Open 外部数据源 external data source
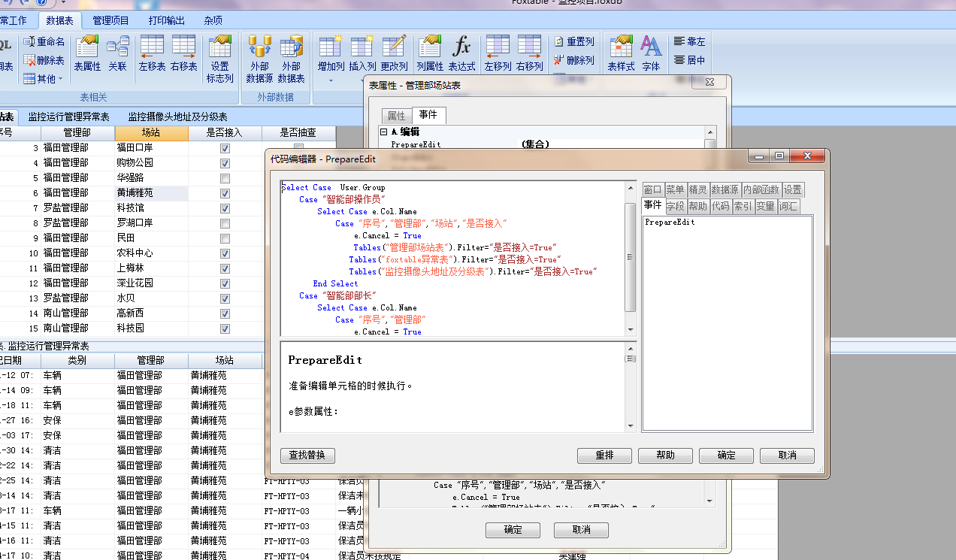Screen dimensions: 956x560 pyautogui.click(x=259, y=58)
